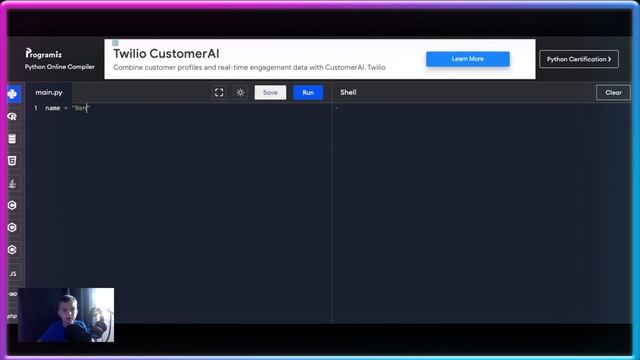Expand the editor to fullscreen

(x=219, y=93)
